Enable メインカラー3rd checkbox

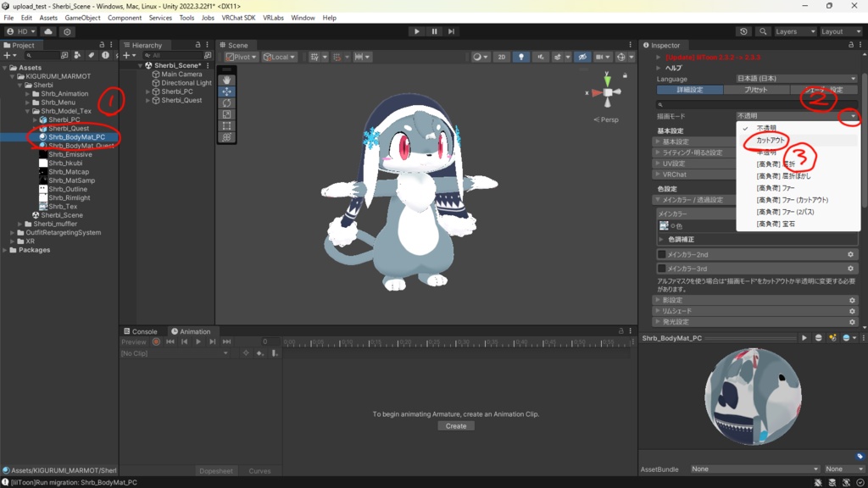click(x=661, y=269)
